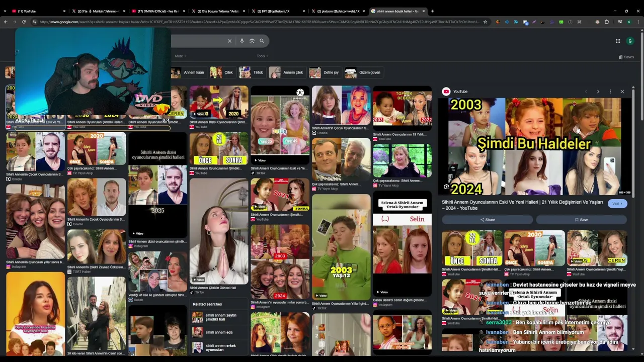Click the Visit button in preview panel
Image resolution: width=644 pixels, height=362 pixels.
tap(617, 204)
